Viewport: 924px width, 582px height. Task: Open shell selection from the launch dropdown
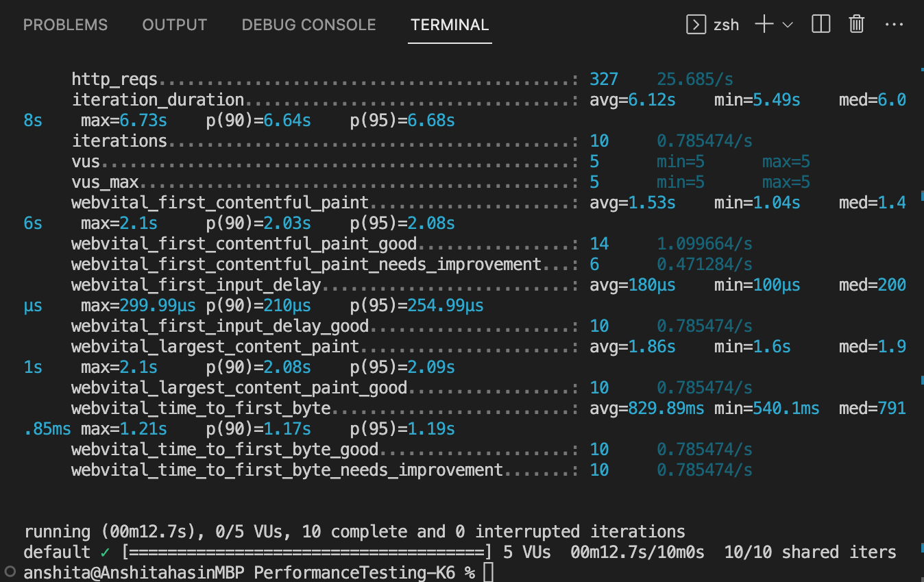pos(788,25)
